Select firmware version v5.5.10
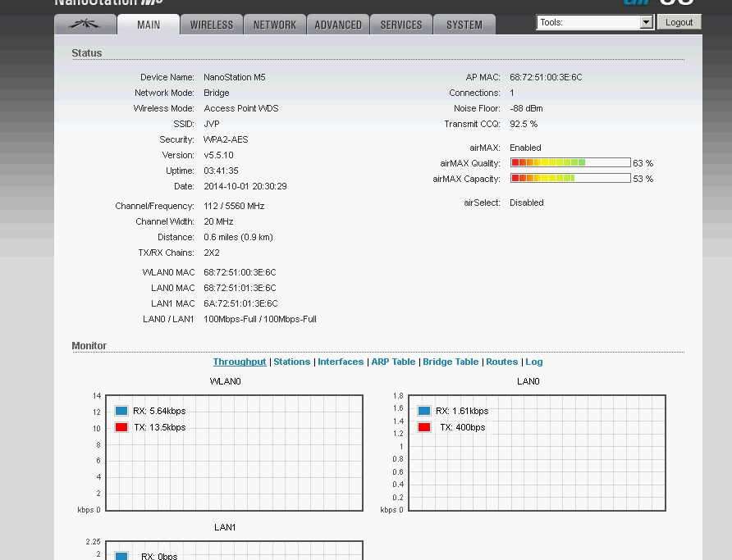 tap(218, 155)
